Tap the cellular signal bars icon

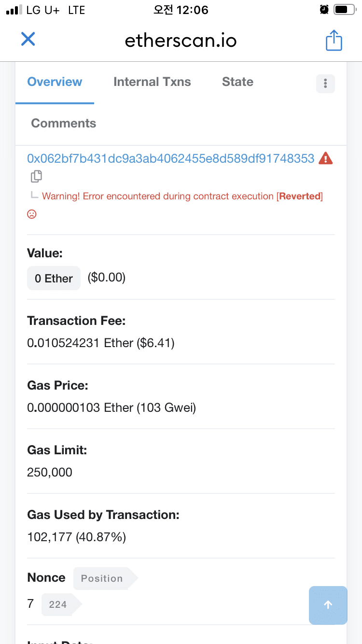(x=14, y=10)
